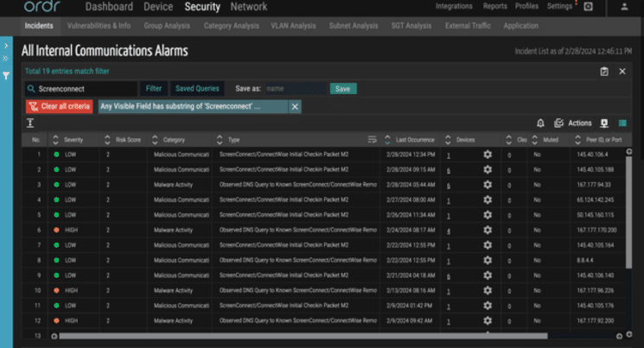This screenshot has height=348, width=644.
Task: Open the Actions menu
Action: click(x=573, y=123)
